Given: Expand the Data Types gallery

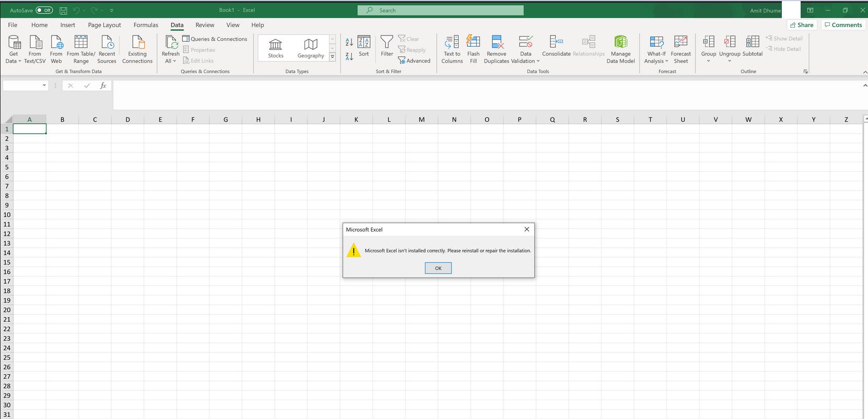Looking at the screenshot, I should coord(332,57).
